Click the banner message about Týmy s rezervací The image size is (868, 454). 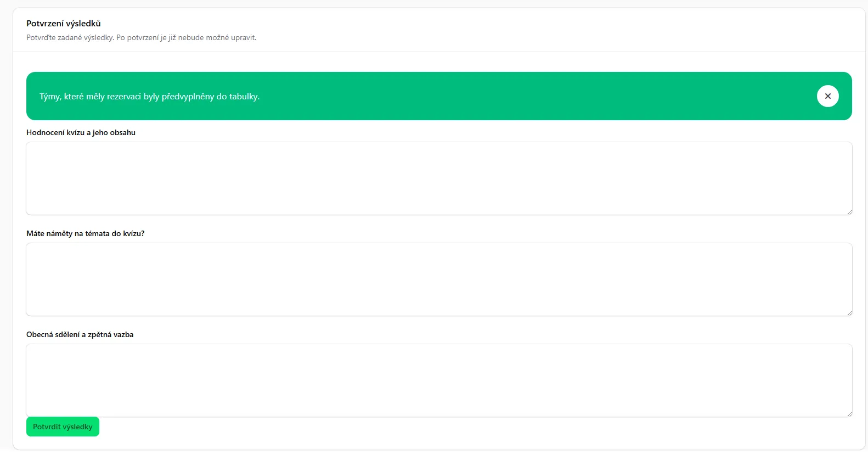click(149, 97)
